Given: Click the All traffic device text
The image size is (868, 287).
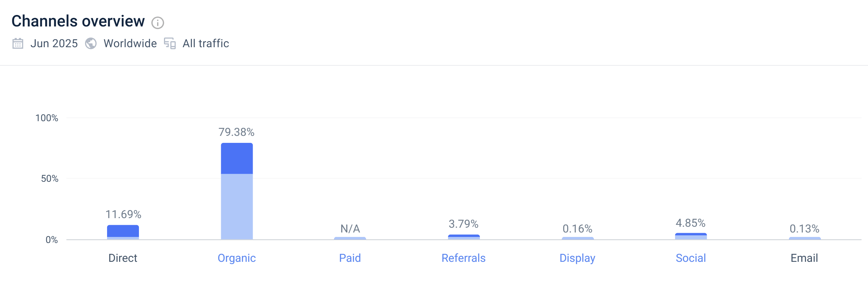Looking at the screenshot, I should tap(206, 43).
